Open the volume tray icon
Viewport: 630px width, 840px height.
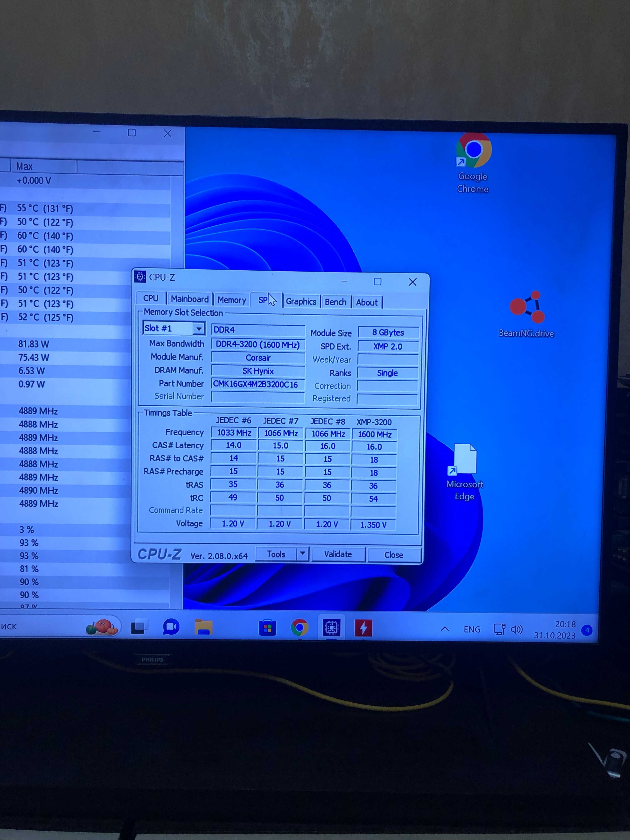click(516, 630)
